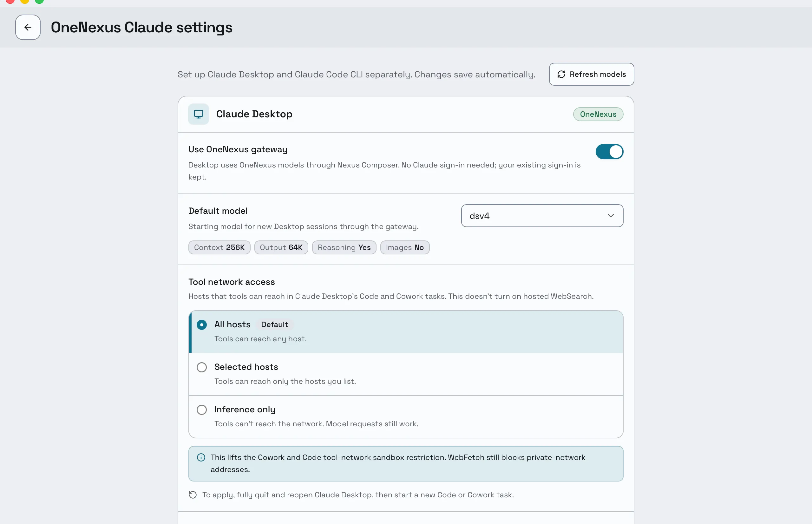Click the Use OneNexus gateway label
This screenshot has width=812, height=524.
[x=238, y=149]
